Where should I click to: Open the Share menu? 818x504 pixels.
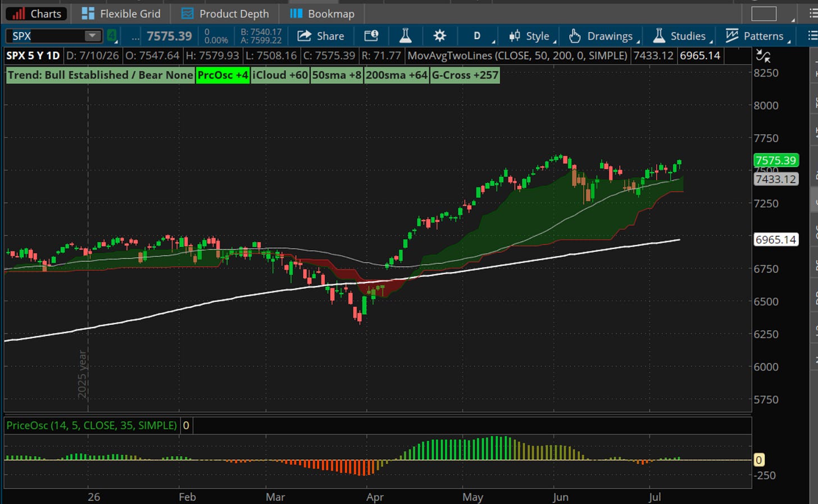320,36
